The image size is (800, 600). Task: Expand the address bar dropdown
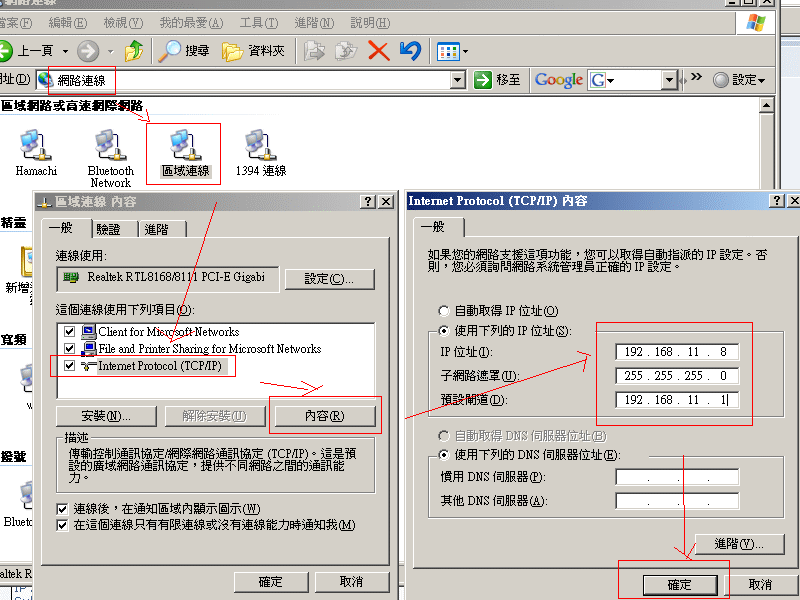(x=457, y=80)
